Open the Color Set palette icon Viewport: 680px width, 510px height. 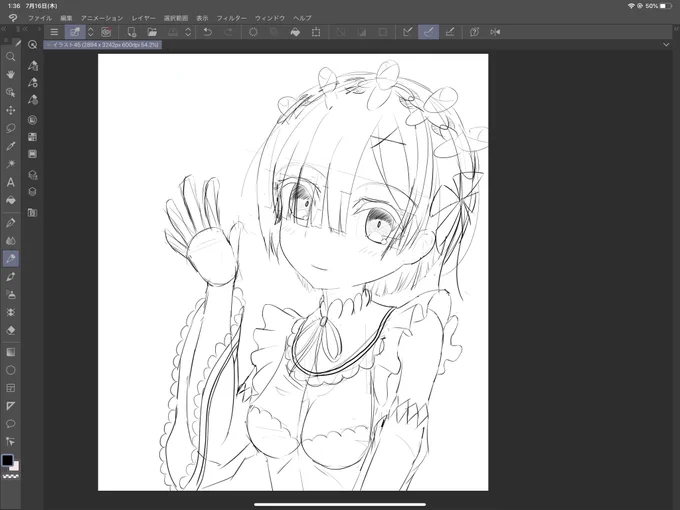coord(33,137)
